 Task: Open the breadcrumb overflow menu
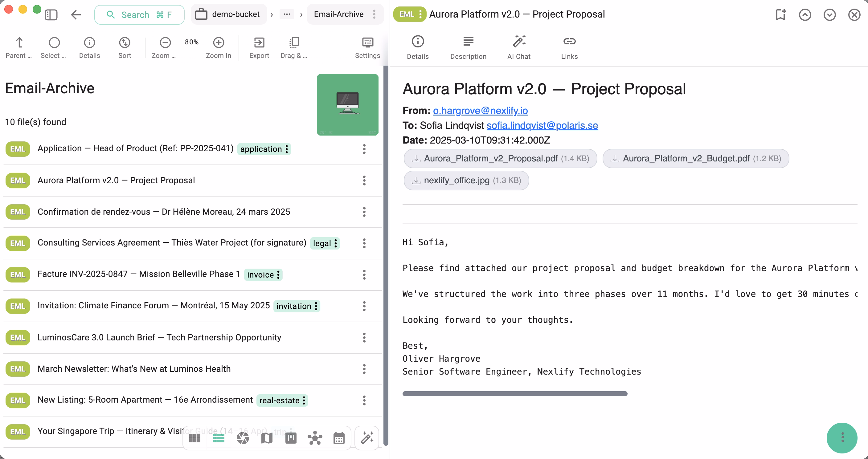coord(287,14)
